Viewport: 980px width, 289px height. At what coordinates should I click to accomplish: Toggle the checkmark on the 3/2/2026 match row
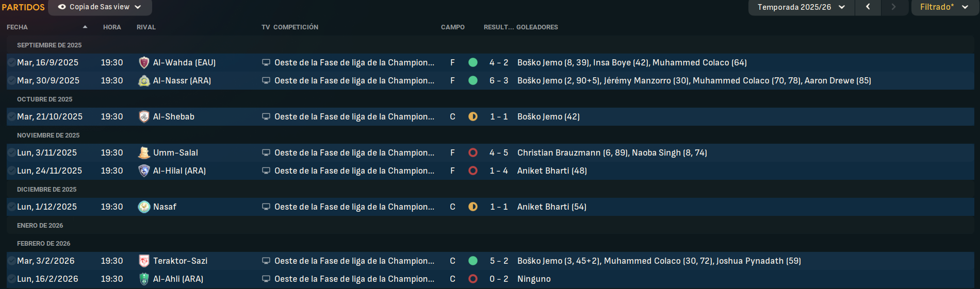point(11,261)
